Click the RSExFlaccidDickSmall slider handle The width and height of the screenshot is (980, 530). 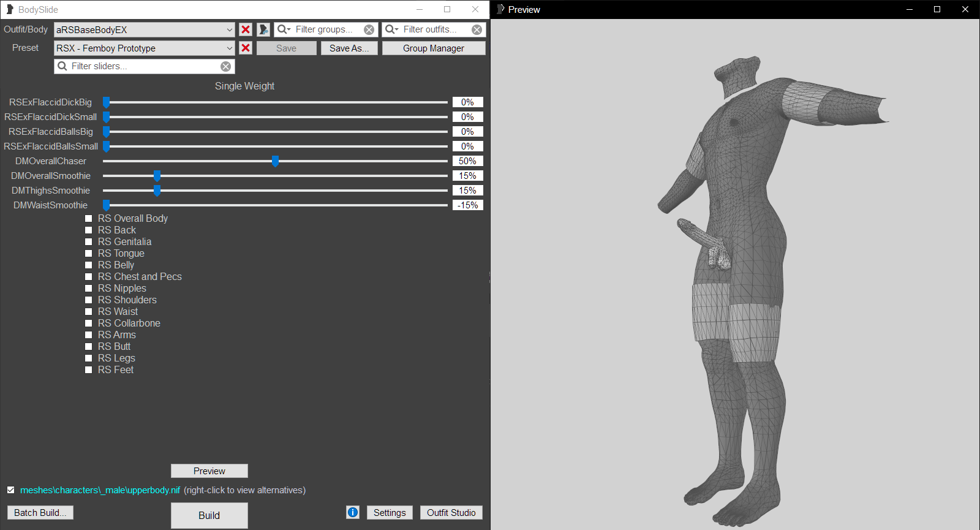106,117
